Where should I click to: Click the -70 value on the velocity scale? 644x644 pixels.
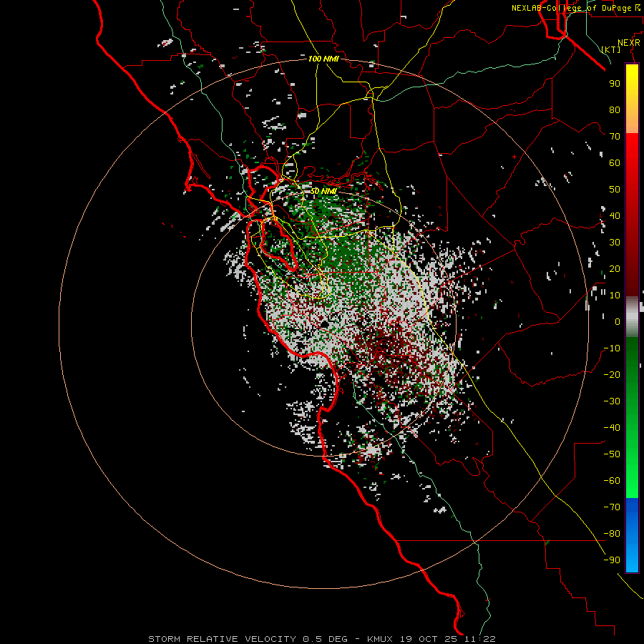point(612,507)
